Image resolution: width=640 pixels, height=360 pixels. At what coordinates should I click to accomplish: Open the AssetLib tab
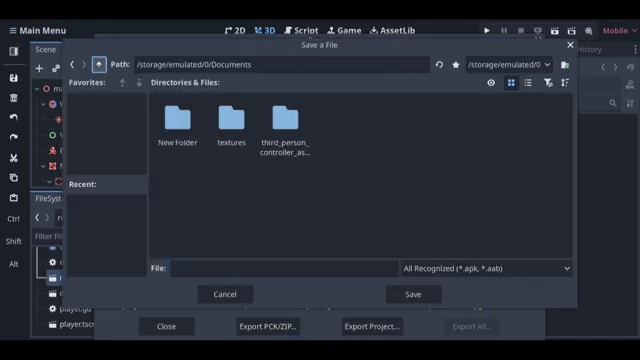click(392, 31)
